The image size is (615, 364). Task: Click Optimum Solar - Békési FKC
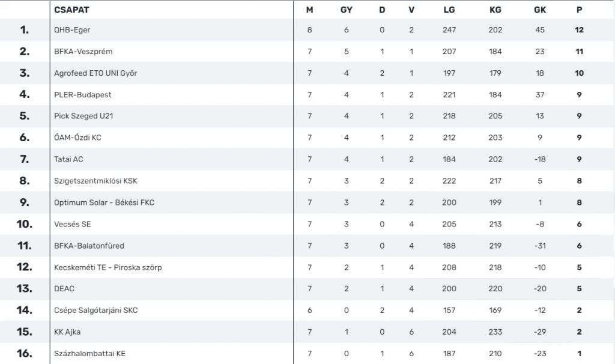pyautogui.click(x=104, y=202)
